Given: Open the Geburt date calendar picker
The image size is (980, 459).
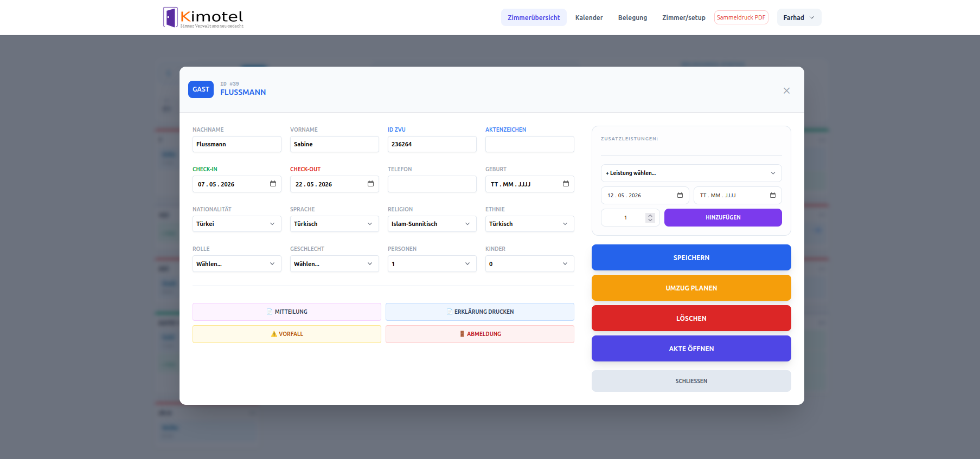Looking at the screenshot, I should tap(566, 184).
